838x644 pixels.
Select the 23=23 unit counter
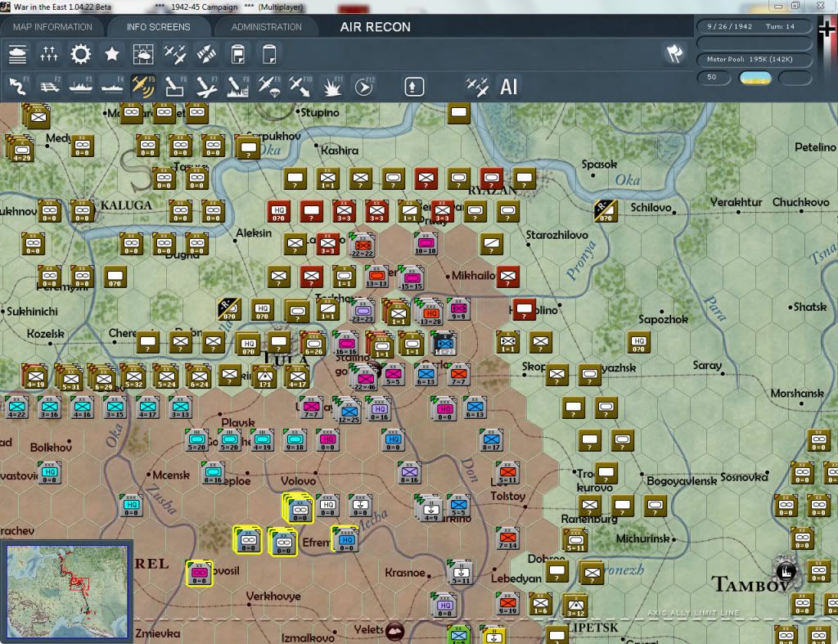point(363,310)
